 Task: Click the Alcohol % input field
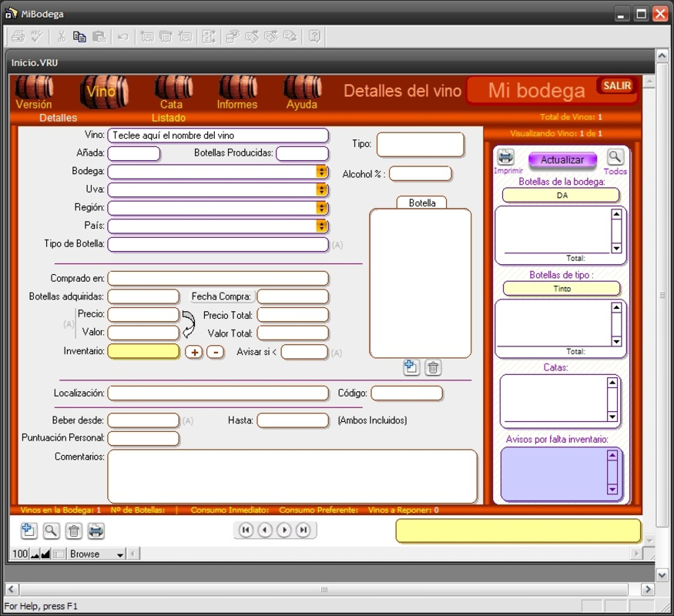click(421, 174)
